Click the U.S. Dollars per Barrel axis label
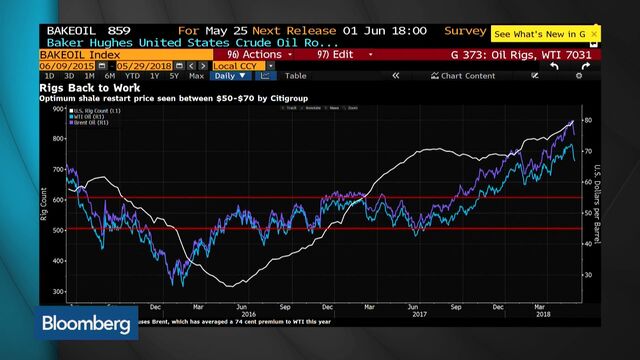640x360 pixels. click(597, 204)
